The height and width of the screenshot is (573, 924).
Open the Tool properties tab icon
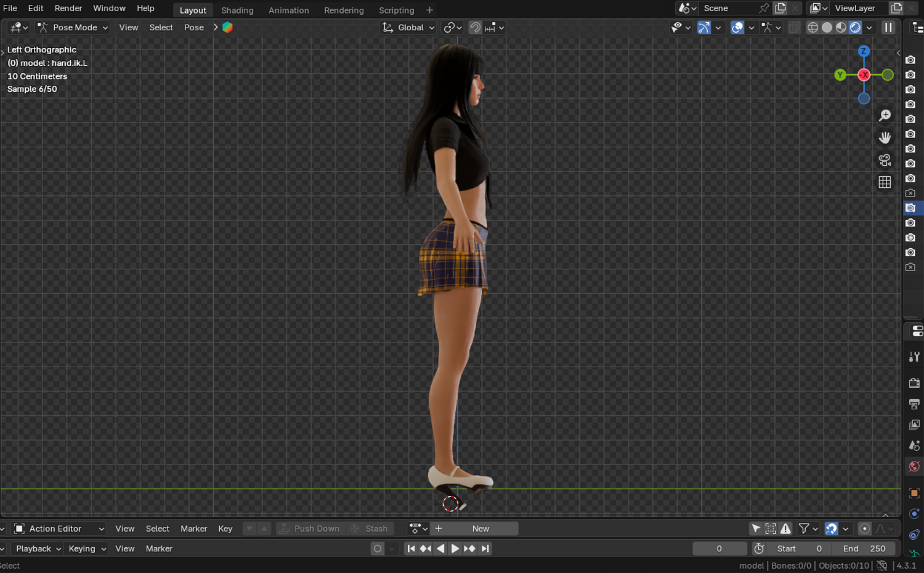pos(914,357)
